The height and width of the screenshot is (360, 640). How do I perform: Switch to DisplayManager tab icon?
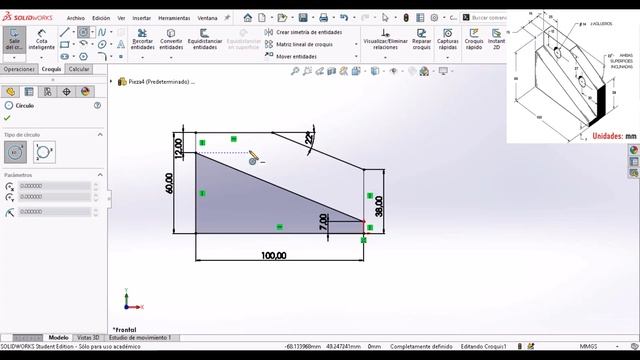pyautogui.click(x=85, y=91)
